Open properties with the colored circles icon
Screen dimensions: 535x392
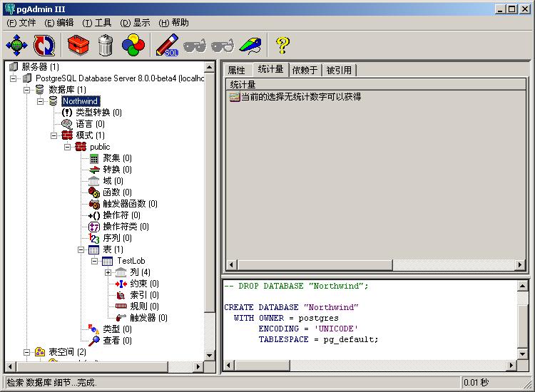click(133, 45)
